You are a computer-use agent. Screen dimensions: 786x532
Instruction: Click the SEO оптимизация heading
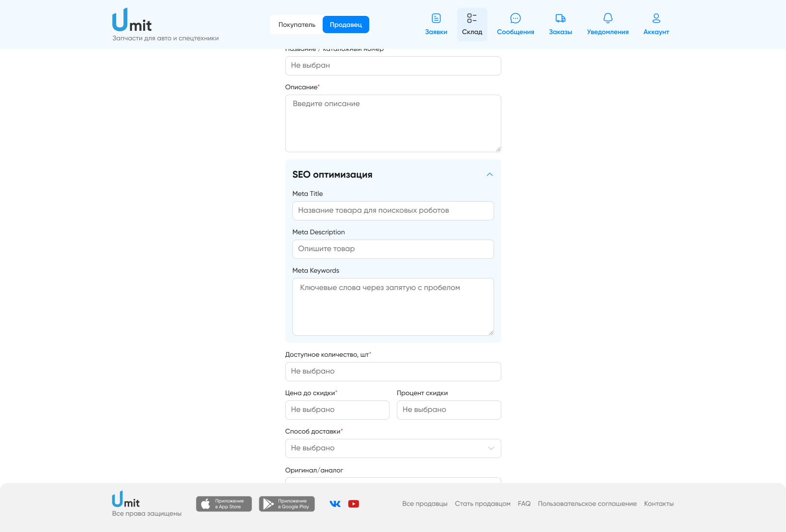(332, 175)
